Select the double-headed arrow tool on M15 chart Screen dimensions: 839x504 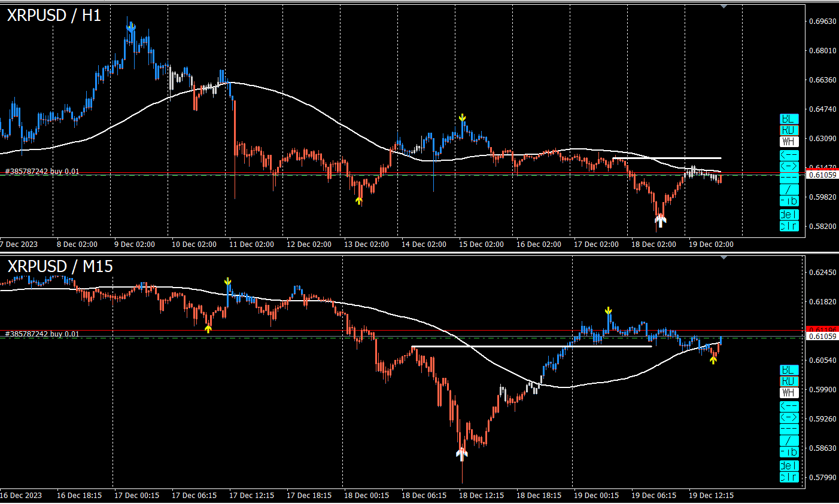pos(789,418)
